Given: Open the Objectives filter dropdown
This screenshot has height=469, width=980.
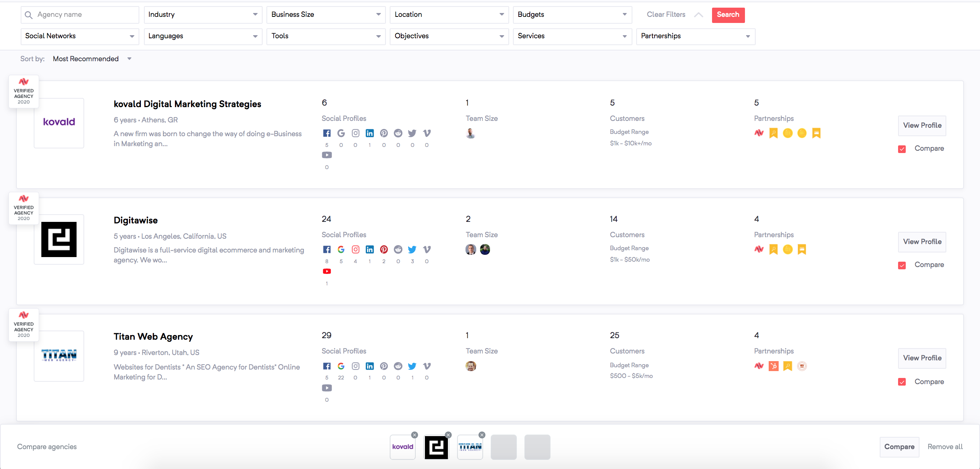Looking at the screenshot, I should tap(449, 36).
